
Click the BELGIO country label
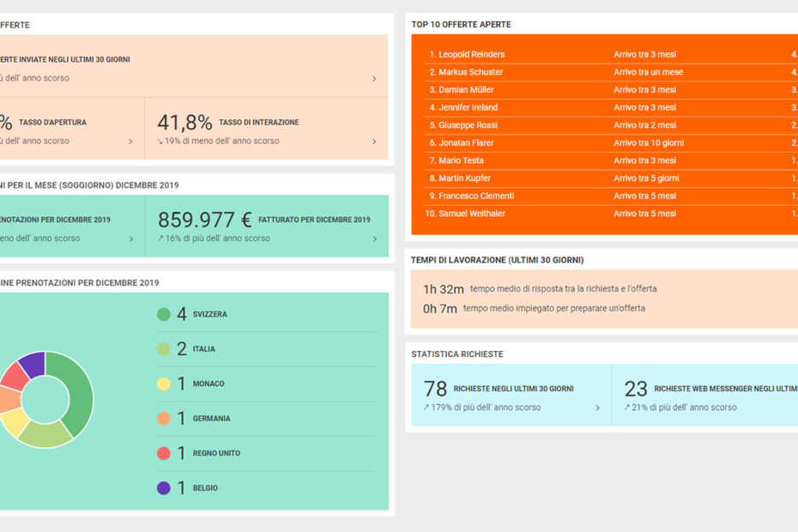[x=205, y=488]
